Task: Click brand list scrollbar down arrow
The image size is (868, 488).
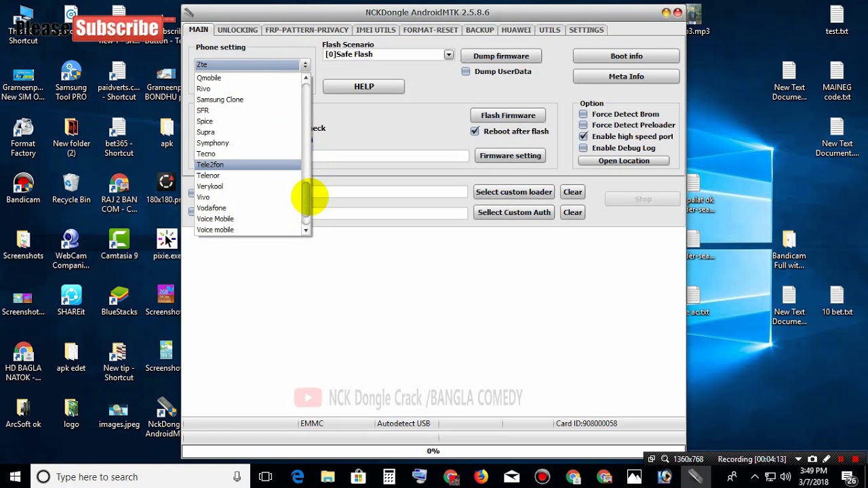Action: [306, 230]
